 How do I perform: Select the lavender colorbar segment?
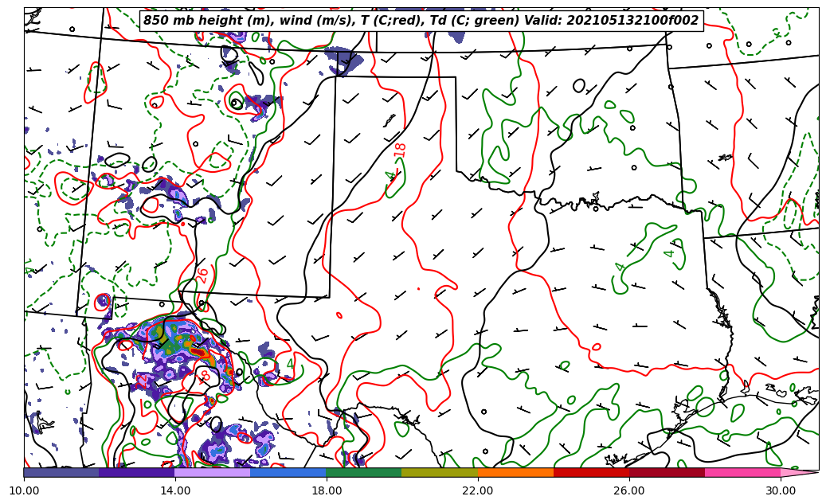(x=213, y=472)
